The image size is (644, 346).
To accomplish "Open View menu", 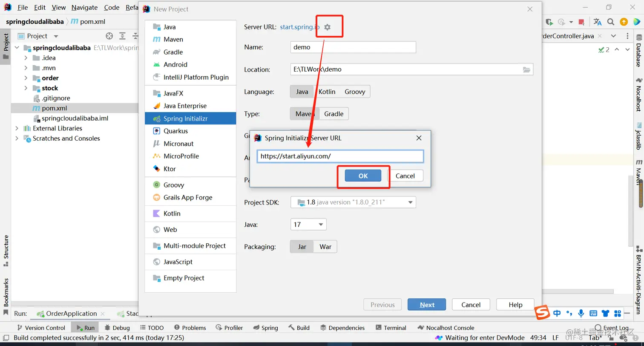I will [x=59, y=8].
